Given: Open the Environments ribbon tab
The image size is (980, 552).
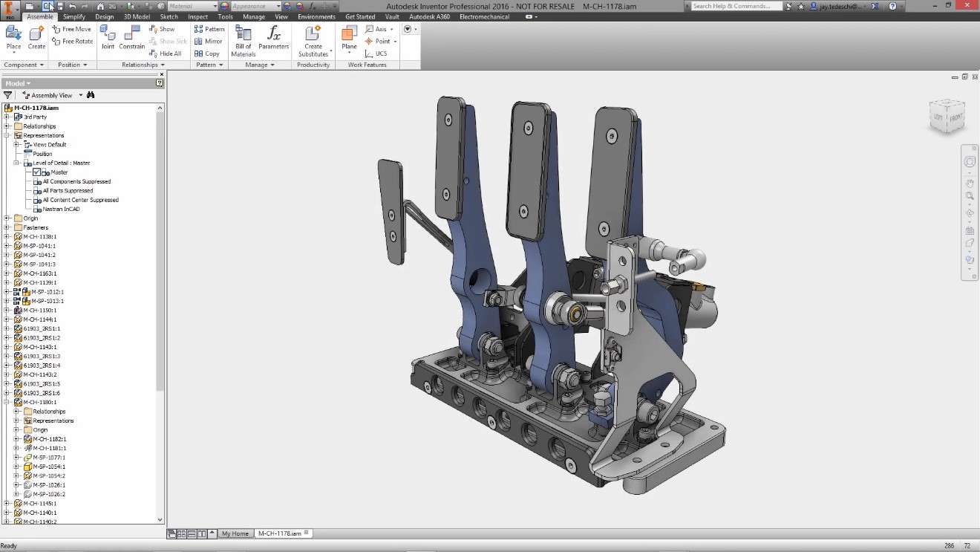Looking at the screenshot, I should (316, 16).
